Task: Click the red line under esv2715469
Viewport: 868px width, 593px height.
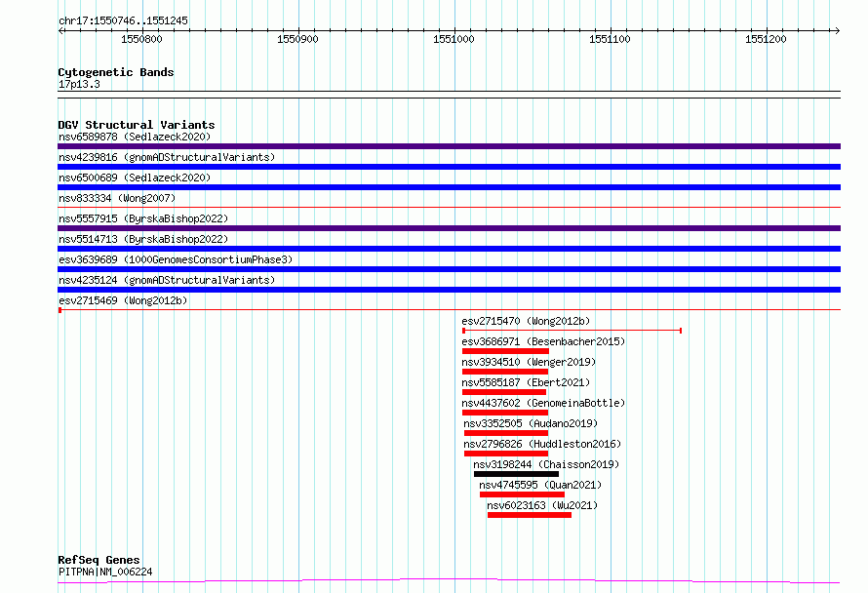Action: click(x=449, y=310)
